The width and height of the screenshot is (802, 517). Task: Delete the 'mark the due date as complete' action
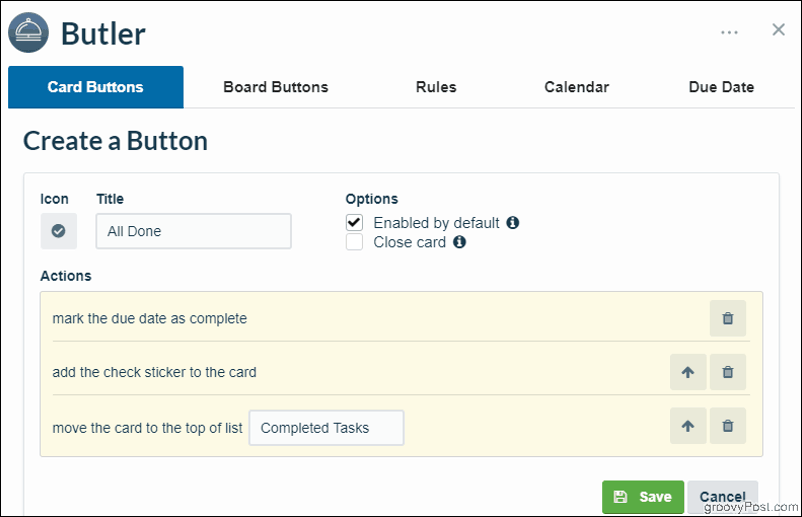point(727,318)
